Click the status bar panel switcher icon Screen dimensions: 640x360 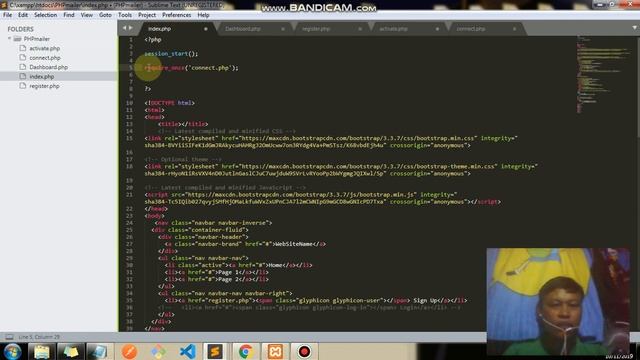click(x=9, y=337)
